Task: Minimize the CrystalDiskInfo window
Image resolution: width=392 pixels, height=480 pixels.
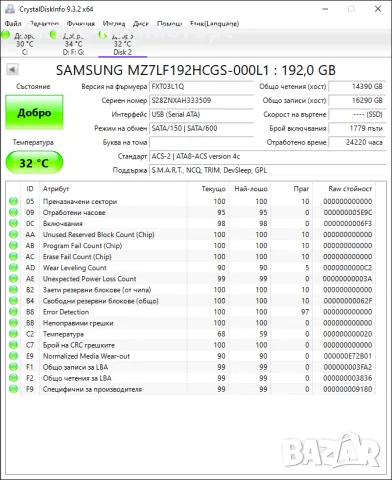Action: pos(325,9)
